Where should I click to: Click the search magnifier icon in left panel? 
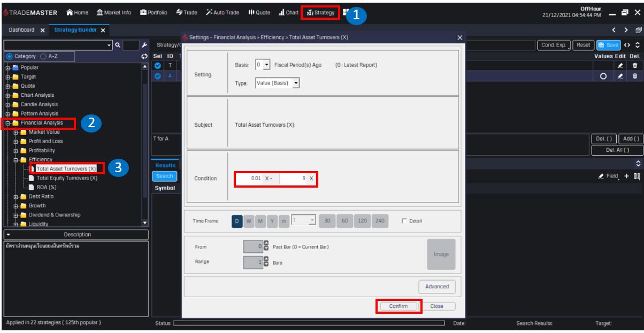point(118,45)
